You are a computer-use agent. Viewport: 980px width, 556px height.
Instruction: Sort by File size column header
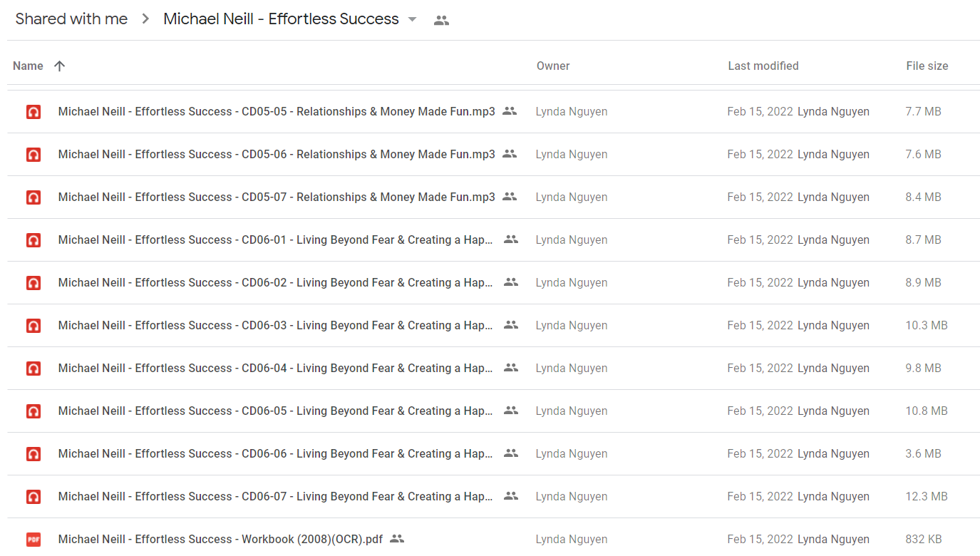(927, 66)
